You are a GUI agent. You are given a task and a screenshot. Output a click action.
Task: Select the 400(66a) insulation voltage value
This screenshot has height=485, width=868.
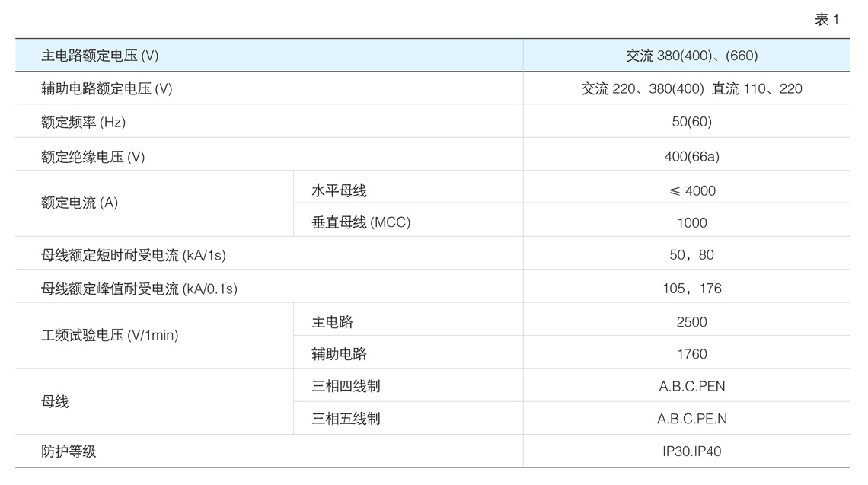coord(691,157)
